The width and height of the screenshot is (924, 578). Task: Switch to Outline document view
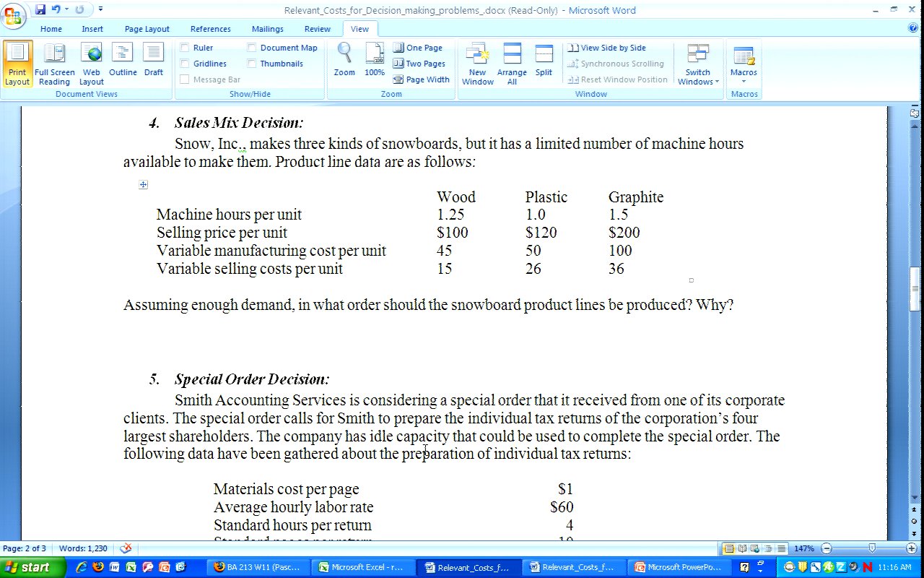pos(123,64)
